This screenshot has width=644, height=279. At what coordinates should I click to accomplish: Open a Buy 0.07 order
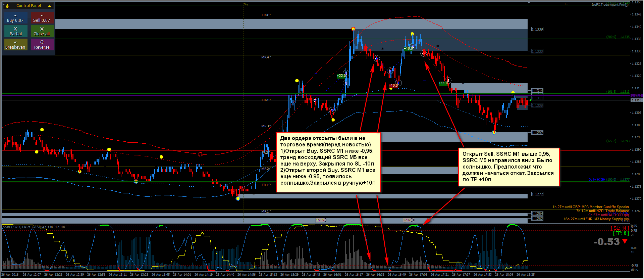(x=15, y=18)
